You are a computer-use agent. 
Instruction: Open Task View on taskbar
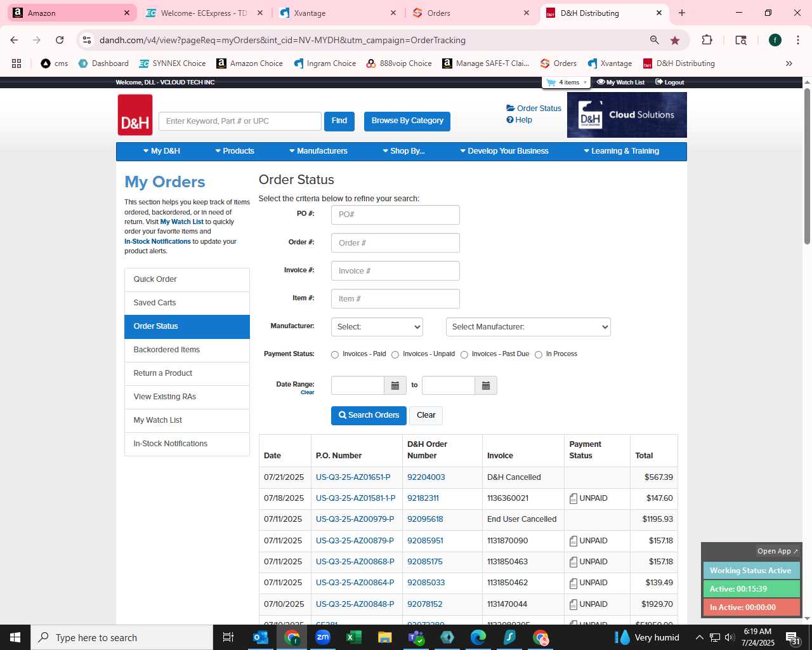click(x=228, y=637)
